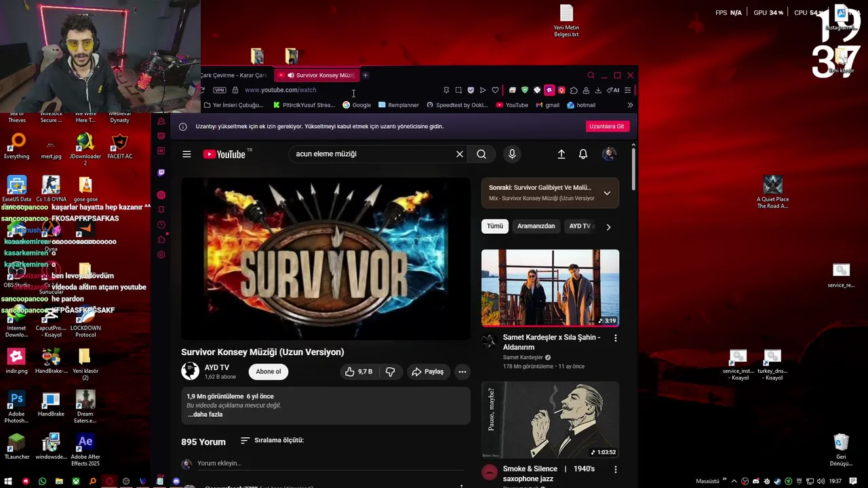The height and width of the screenshot is (488, 868).
Task: Open the browser downloads icon
Action: coord(598,90)
